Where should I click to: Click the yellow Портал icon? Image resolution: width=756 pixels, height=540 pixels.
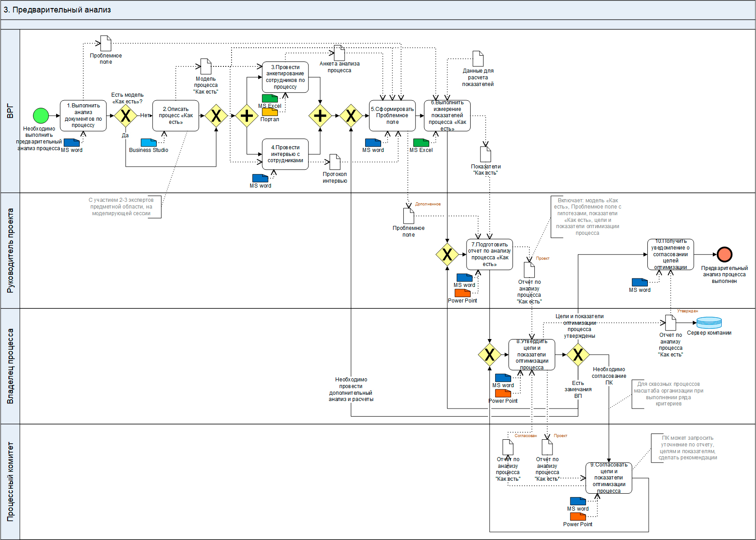[x=270, y=112]
